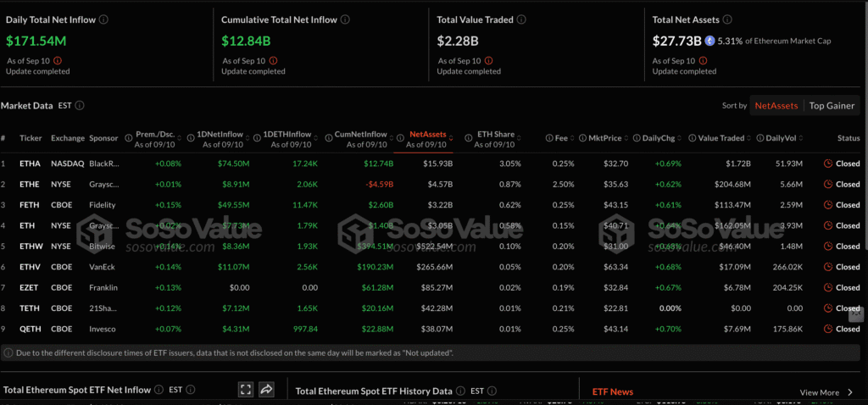
Task: Sort table by NetAssets button
Action: (x=776, y=106)
